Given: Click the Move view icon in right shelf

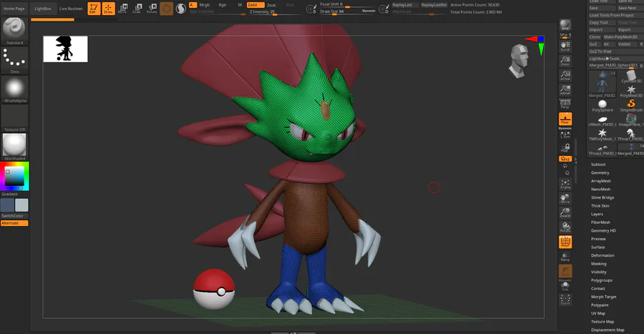Looking at the screenshot, I should click(x=565, y=199).
